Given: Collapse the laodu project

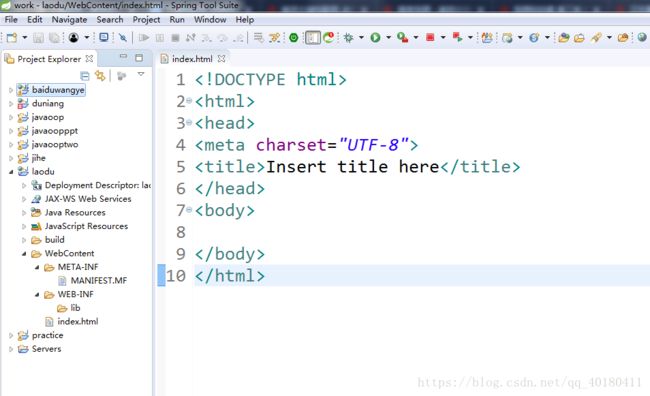Looking at the screenshot, I should point(11,172).
